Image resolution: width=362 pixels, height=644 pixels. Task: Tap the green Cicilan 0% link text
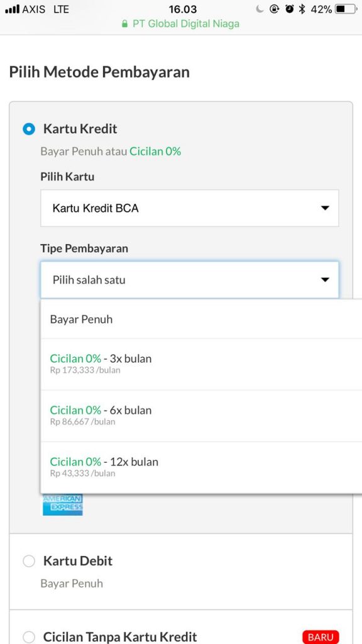pos(155,152)
